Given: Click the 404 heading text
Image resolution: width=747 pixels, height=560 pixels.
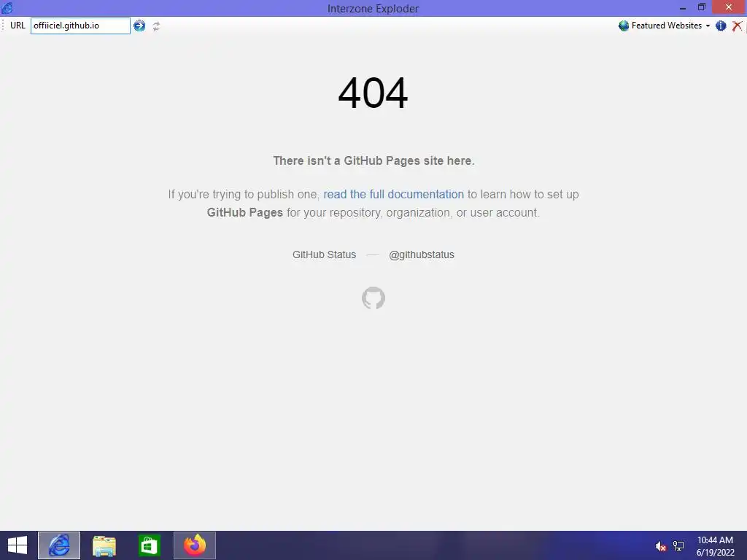Looking at the screenshot, I should click(373, 93).
